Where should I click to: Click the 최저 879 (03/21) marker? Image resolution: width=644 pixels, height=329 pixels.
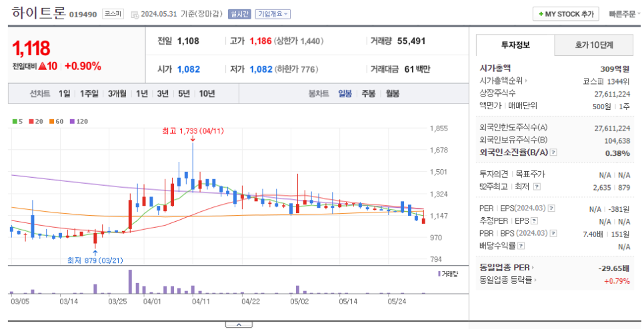[x=95, y=260]
